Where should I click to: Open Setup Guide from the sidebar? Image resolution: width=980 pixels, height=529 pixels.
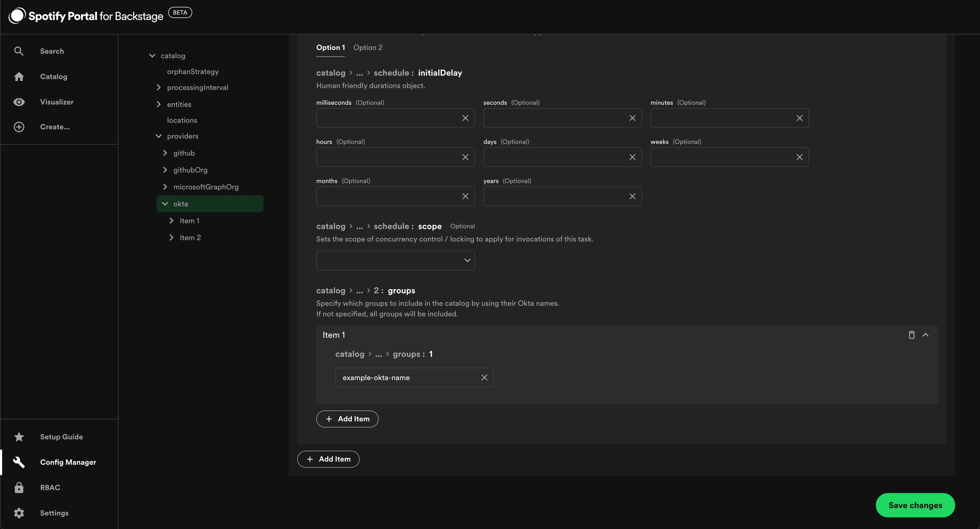[x=61, y=436]
